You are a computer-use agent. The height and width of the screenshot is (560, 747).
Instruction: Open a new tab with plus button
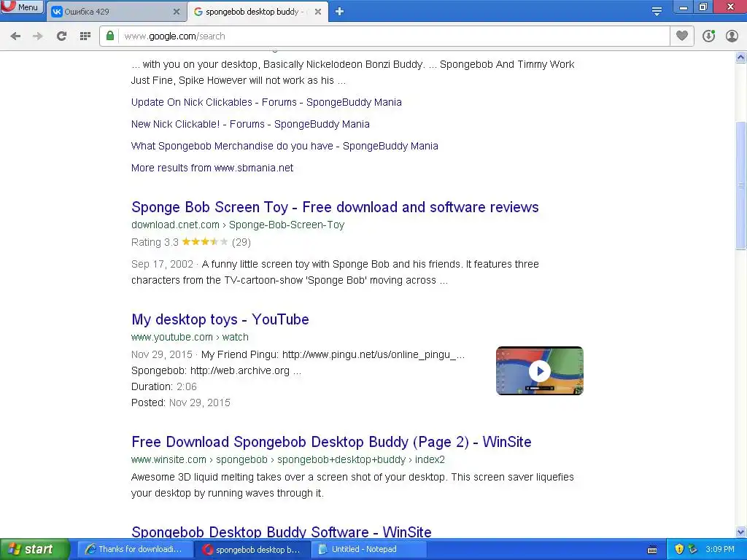pos(339,12)
